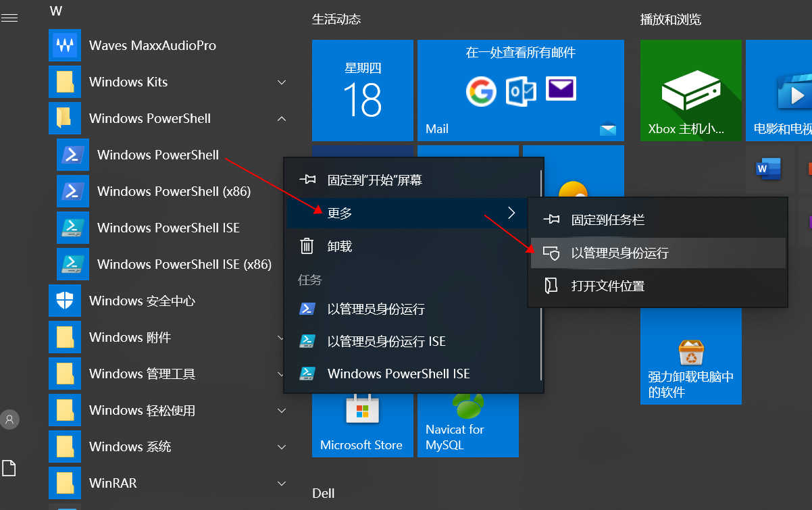Viewport: 812px width, 510px height.
Task: Click the Waves MaxxAudioPro app icon
Action: click(65, 45)
